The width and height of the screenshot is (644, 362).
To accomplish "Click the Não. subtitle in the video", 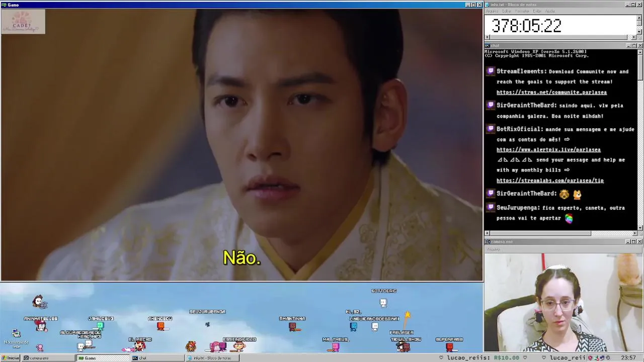I will pyautogui.click(x=242, y=258).
